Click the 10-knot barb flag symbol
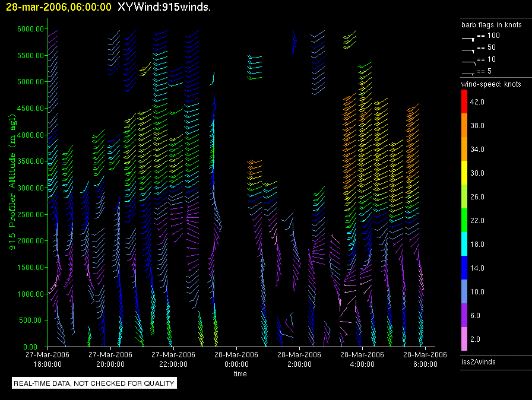Screen dimensions: 532x400 (x=468, y=61)
